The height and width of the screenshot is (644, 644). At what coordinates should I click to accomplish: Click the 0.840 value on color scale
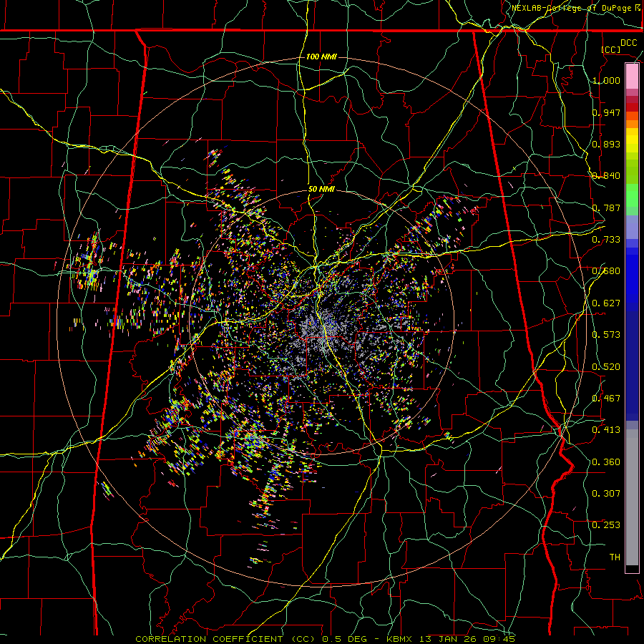pyautogui.click(x=606, y=176)
